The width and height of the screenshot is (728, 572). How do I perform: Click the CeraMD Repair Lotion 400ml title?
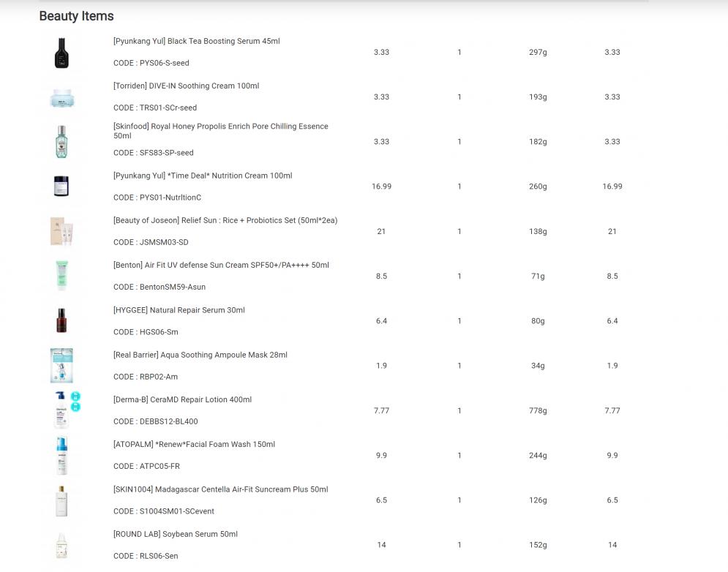[x=182, y=400]
